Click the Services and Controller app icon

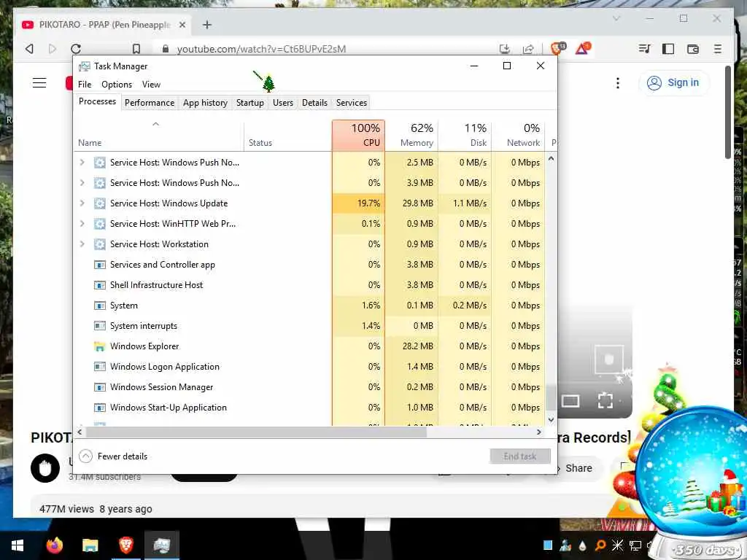click(x=99, y=265)
